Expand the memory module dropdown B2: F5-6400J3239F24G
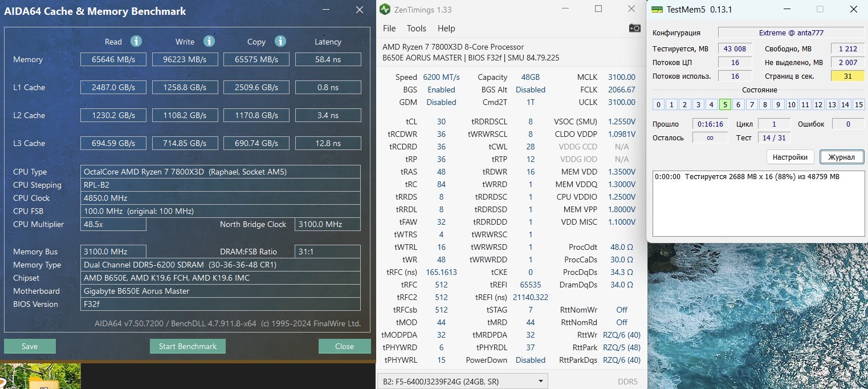 coord(462,381)
